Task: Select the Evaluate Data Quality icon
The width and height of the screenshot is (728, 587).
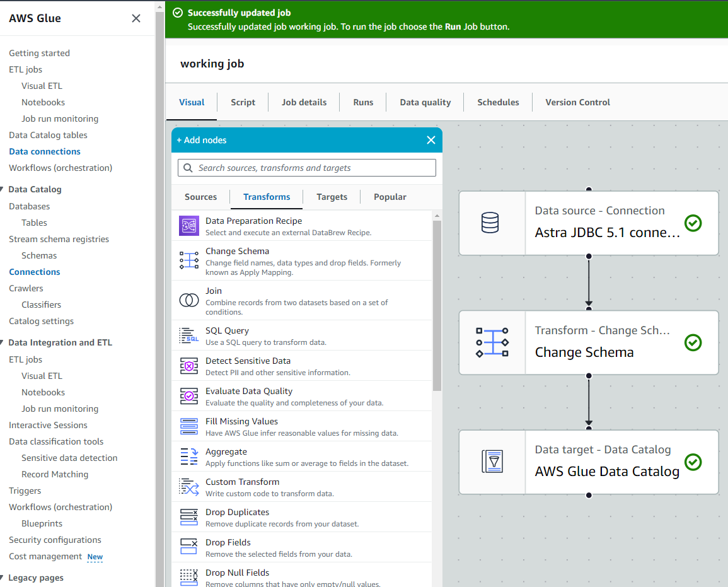Action: [x=189, y=396]
